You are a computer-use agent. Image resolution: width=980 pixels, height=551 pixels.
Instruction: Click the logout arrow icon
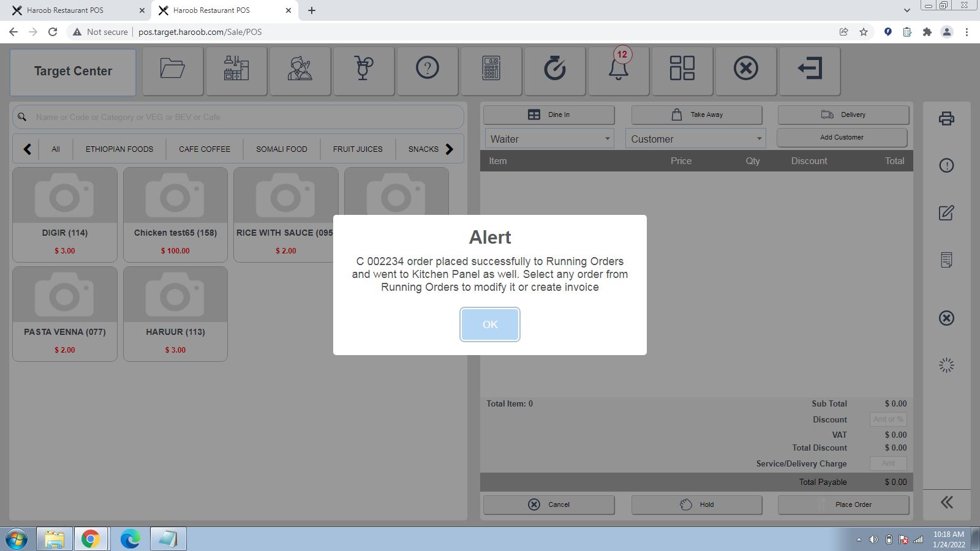[x=810, y=71]
